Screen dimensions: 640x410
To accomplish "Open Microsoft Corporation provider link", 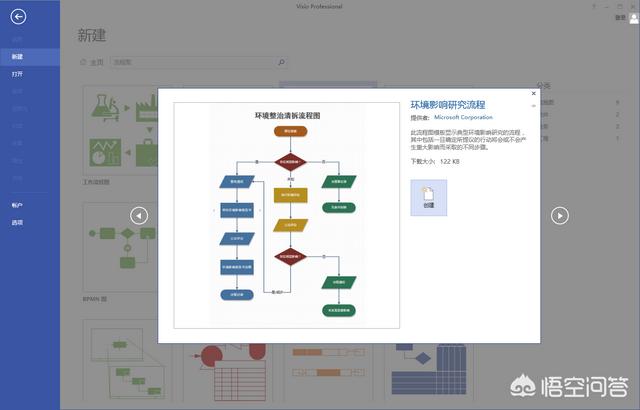I will pos(463,117).
